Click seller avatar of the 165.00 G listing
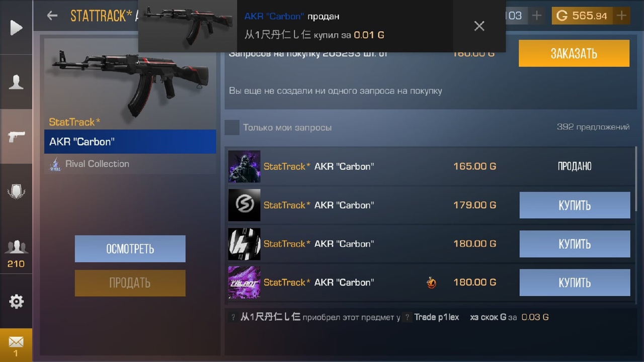 tap(245, 166)
